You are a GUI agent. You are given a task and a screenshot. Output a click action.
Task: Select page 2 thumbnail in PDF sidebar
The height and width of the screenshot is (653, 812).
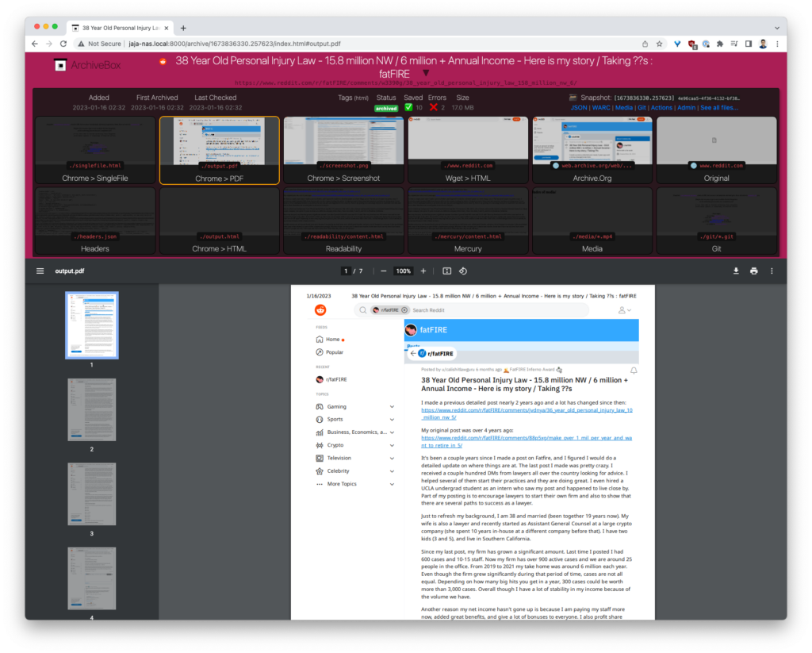[91, 409]
